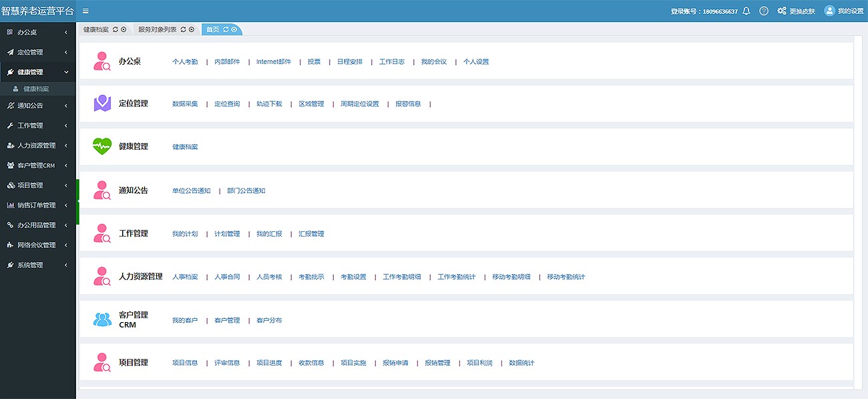Screen dimensions: 868x399
Task: Close the 服务对象列表 tab
Action: [x=192, y=29]
